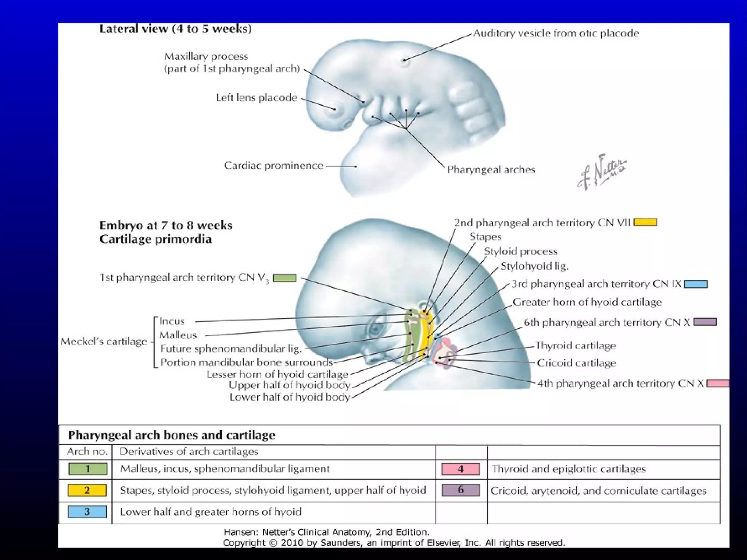The width and height of the screenshot is (747, 560).
Task: Click the 'Thyroid cartilage' label
Action: pos(576,346)
